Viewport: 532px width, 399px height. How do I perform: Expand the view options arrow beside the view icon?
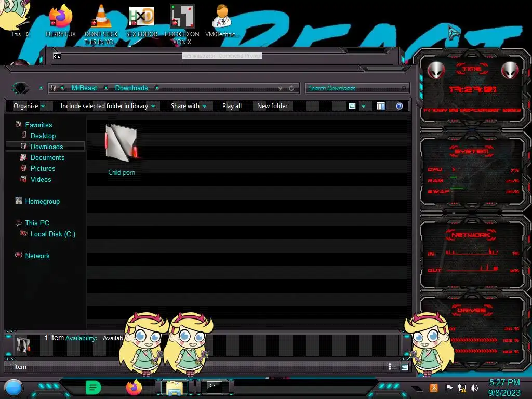click(363, 106)
